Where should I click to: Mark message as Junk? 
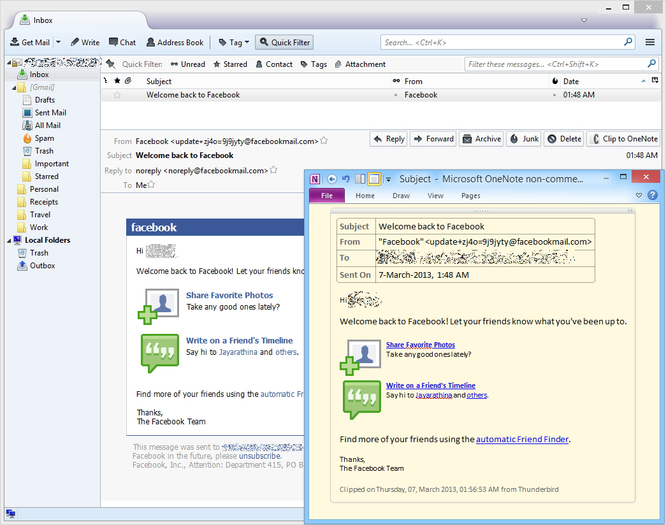[524, 139]
